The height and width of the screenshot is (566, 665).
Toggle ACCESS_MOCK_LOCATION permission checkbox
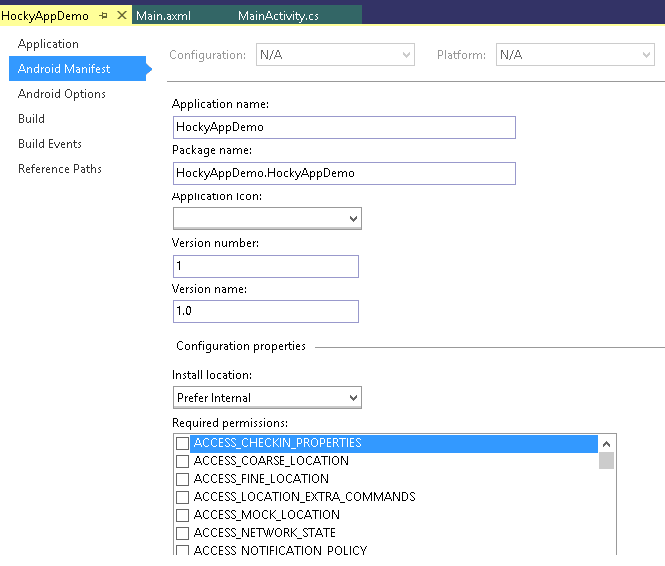182,515
